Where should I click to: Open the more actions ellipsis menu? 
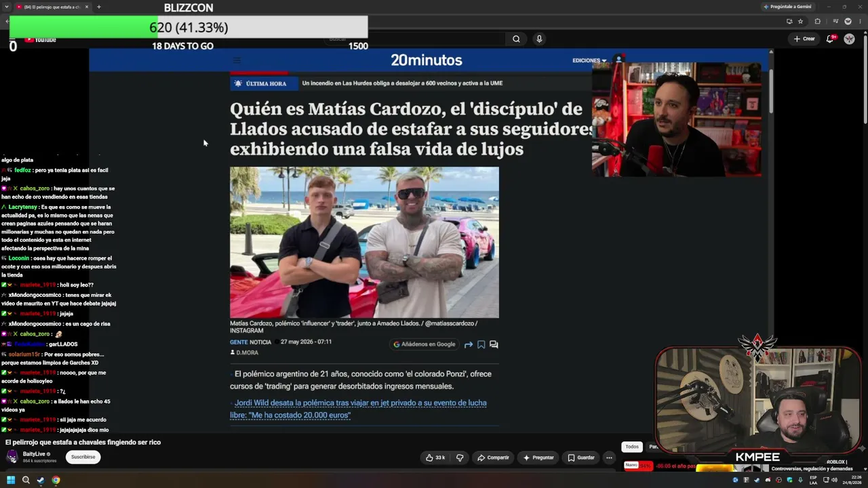(x=609, y=457)
